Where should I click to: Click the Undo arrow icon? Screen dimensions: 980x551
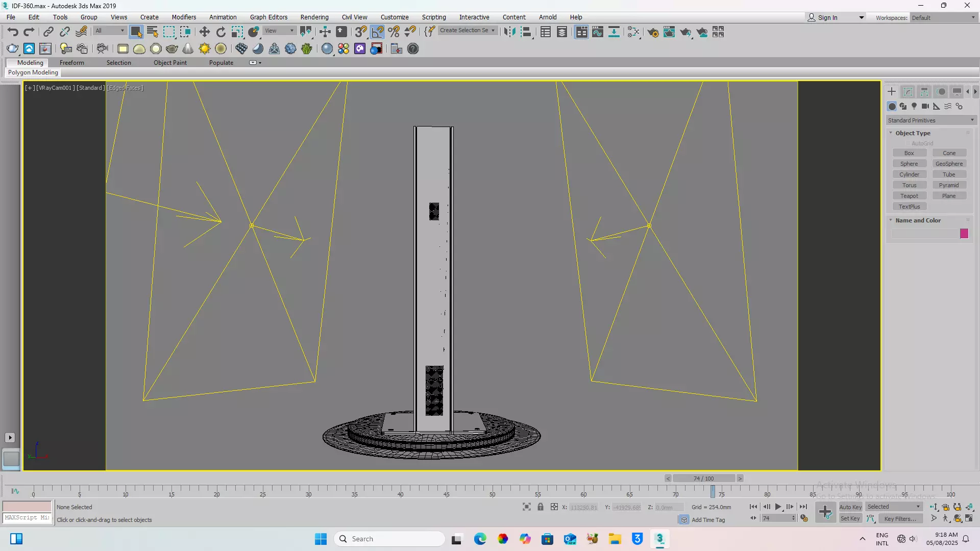coord(13,32)
